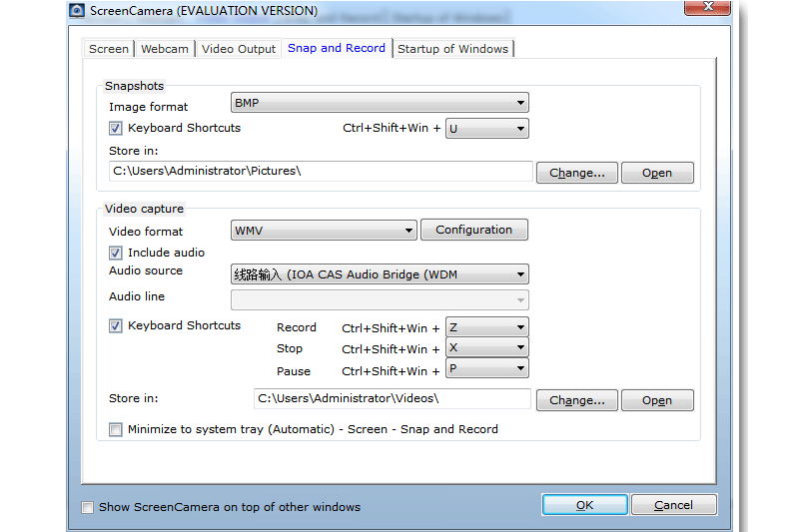The height and width of the screenshot is (532, 799).
Task: Click the Cancel button
Action: (673, 504)
